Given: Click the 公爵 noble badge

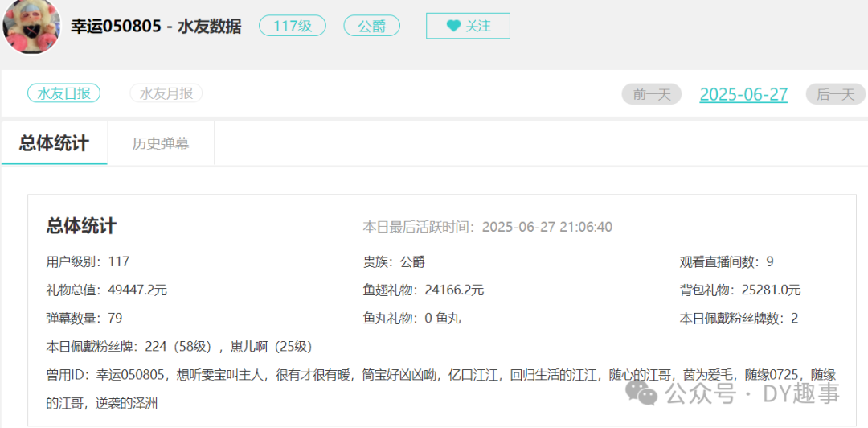Looking at the screenshot, I should tap(371, 26).
